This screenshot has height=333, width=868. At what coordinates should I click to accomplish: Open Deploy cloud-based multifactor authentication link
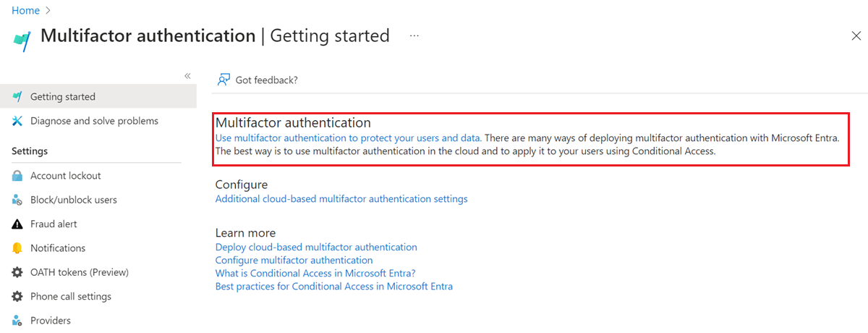click(x=316, y=247)
